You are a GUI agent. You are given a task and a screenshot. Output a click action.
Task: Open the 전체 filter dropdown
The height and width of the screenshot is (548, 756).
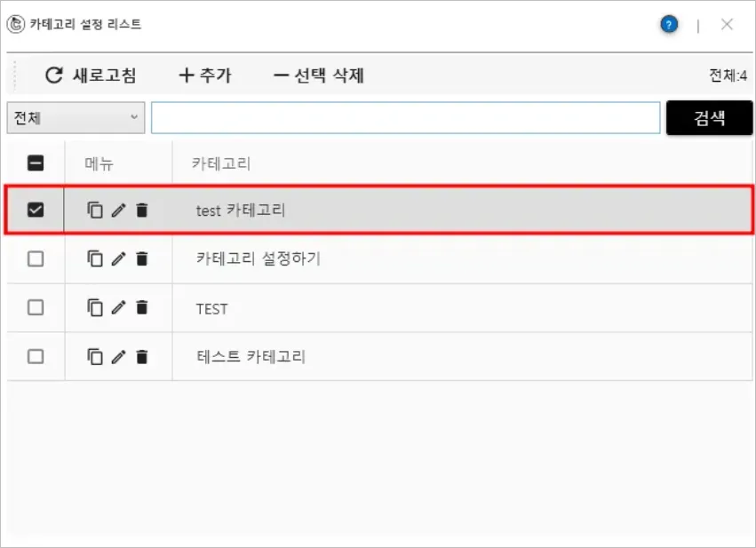(x=76, y=117)
